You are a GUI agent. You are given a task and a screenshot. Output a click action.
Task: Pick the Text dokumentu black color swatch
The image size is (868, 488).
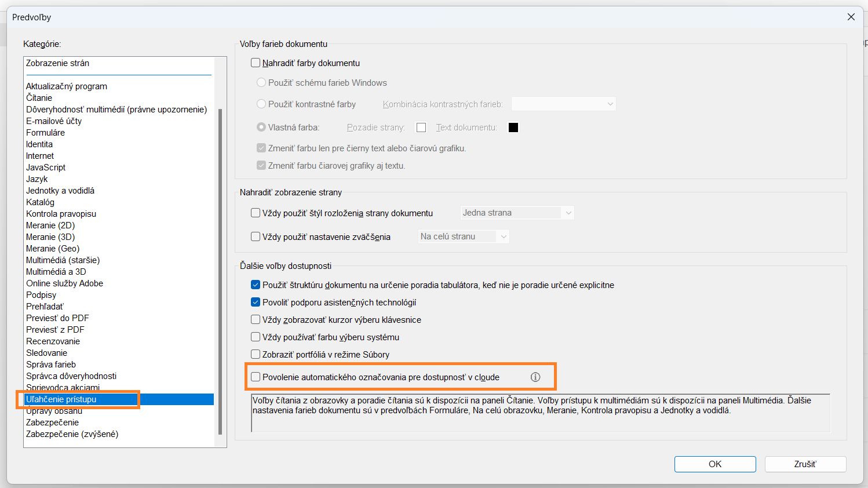coord(513,128)
